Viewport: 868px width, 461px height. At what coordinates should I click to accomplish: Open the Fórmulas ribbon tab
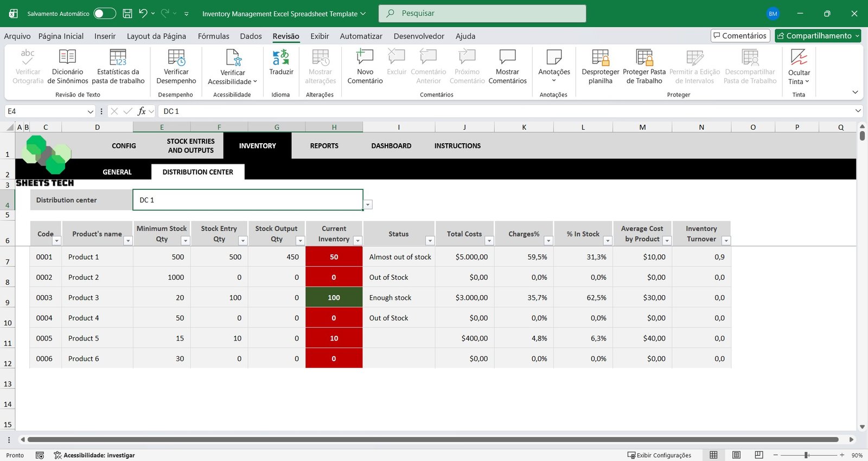(x=213, y=36)
